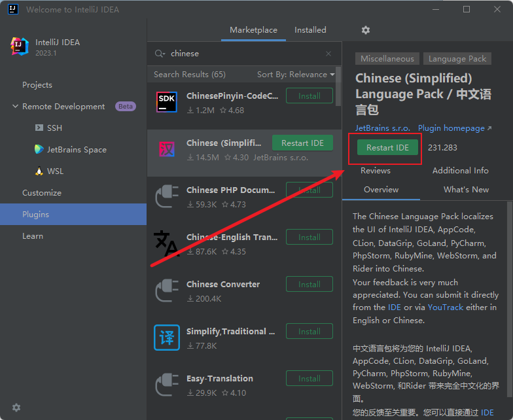Select Plugins in the sidebar
513x420 pixels.
pos(73,215)
